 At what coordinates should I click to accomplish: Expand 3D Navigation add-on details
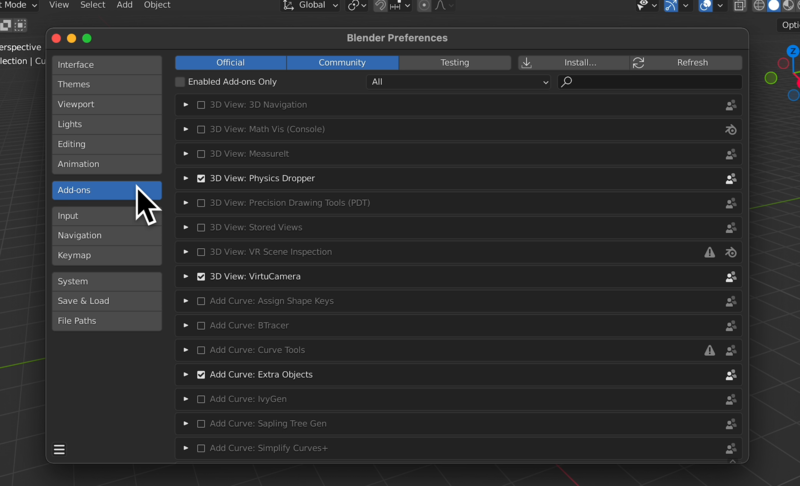point(186,105)
